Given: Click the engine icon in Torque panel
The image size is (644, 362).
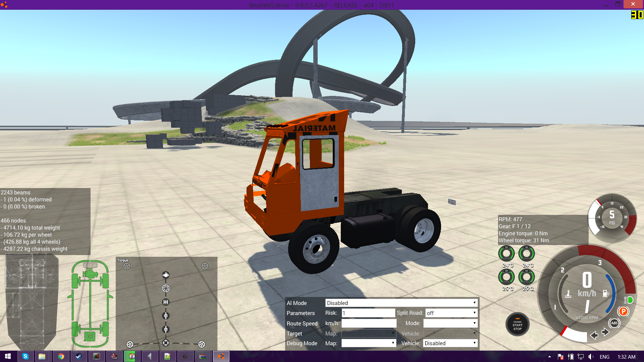Looking at the screenshot, I should point(166,275).
